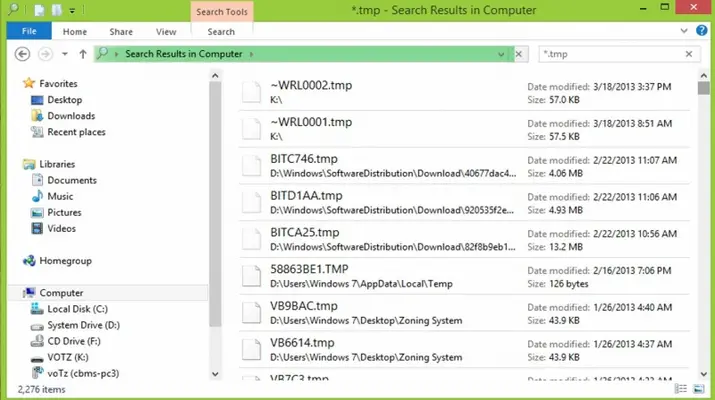715x400 pixels.
Task: Clear the *.tmp search box
Action: pyautogui.click(x=689, y=54)
